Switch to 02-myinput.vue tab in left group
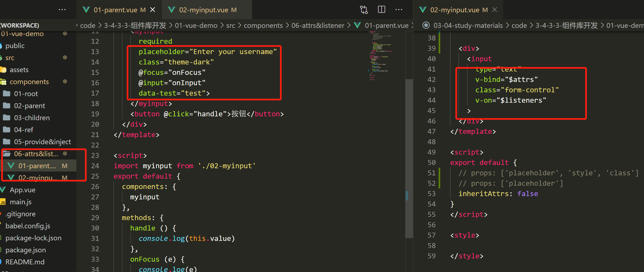644x272 pixels. [207, 10]
